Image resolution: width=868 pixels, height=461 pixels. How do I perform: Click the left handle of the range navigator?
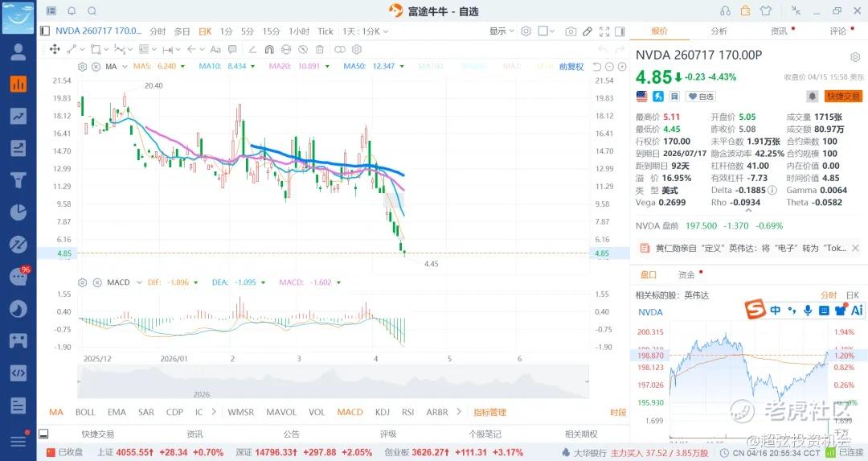79,381
